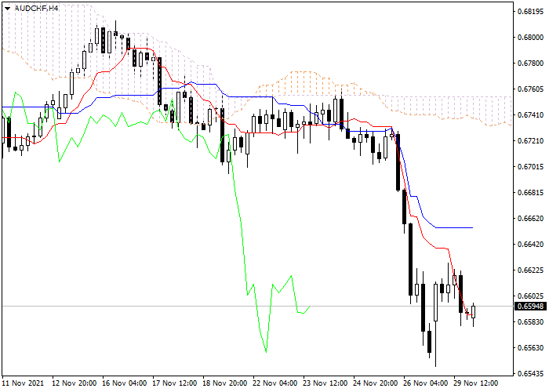
Task: Click the 0.65630 price scale label
Action: coord(530,348)
